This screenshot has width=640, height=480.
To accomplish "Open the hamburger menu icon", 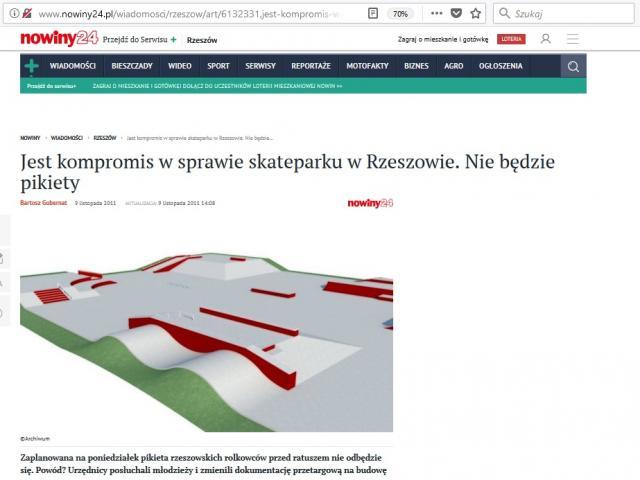I will click(x=573, y=39).
